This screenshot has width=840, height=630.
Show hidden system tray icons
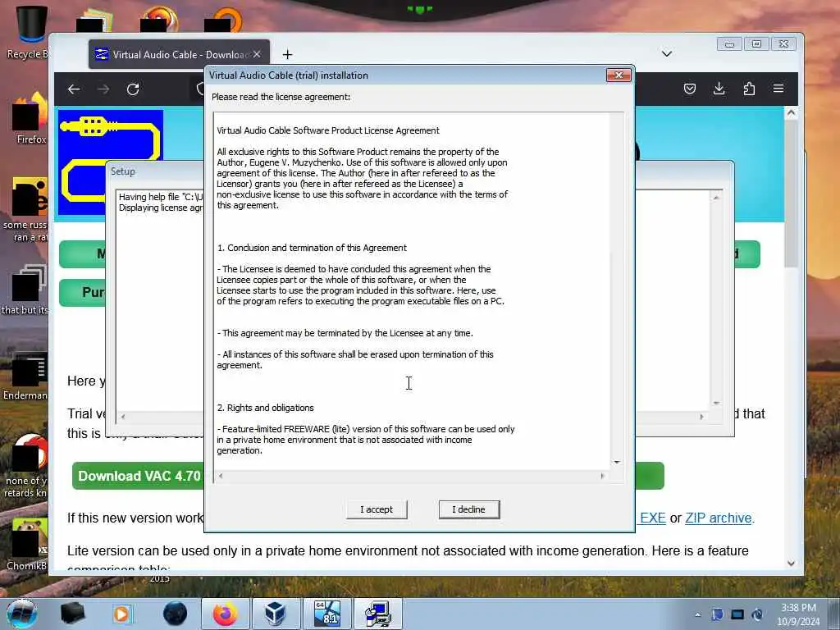[697, 614]
